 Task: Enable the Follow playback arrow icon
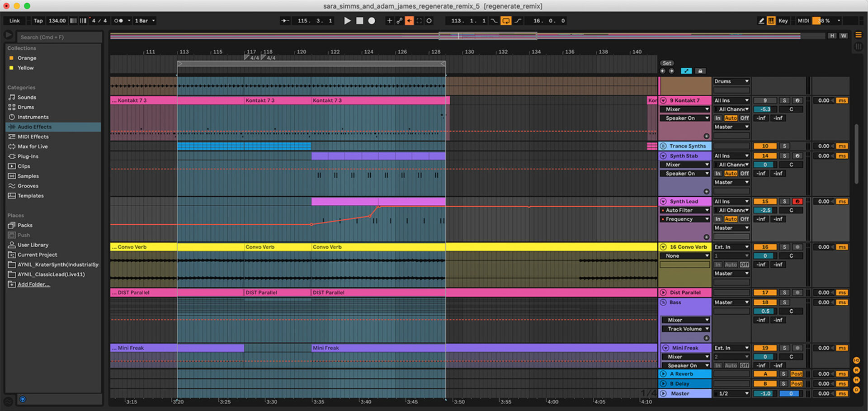point(409,20)
